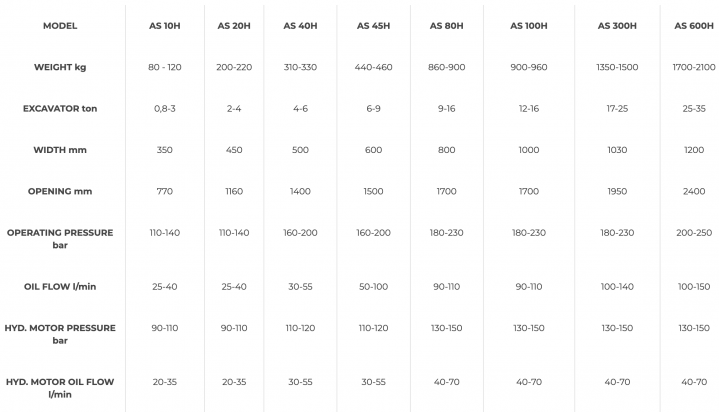Select the HYD. MOTOR PRESSURE bar label
Screen dimensions: 719x412
[x=60, y=334]
